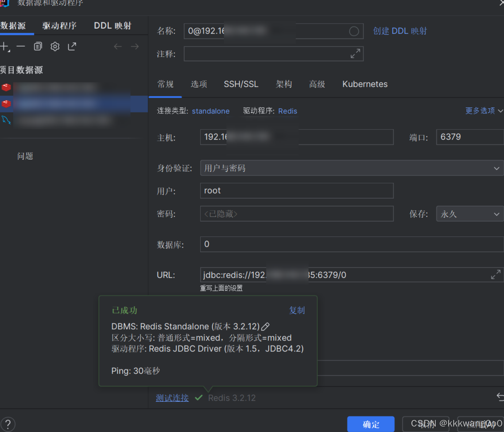Click the make global export arrow icon
Screen dimensions: 504x432
pyautogui.click(x=72, y=46)
